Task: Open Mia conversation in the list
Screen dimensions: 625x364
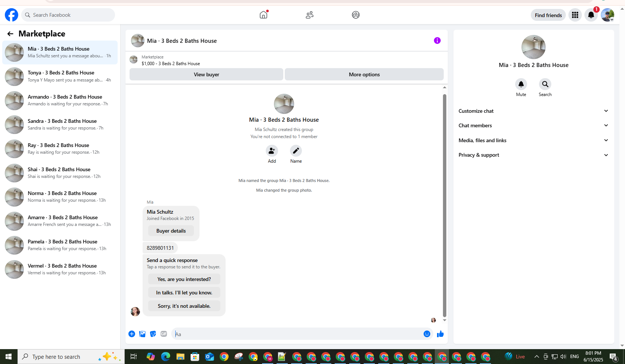Action: pyautogui.click(x=60, y=52)
